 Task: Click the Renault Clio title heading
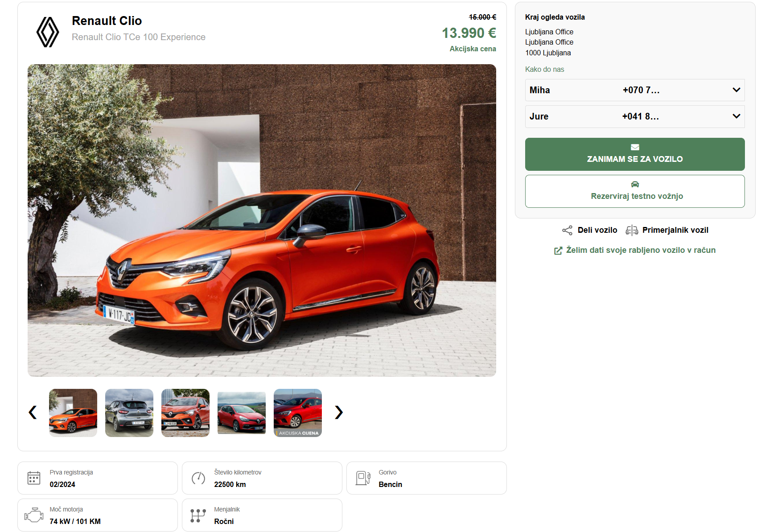[107, 21]
